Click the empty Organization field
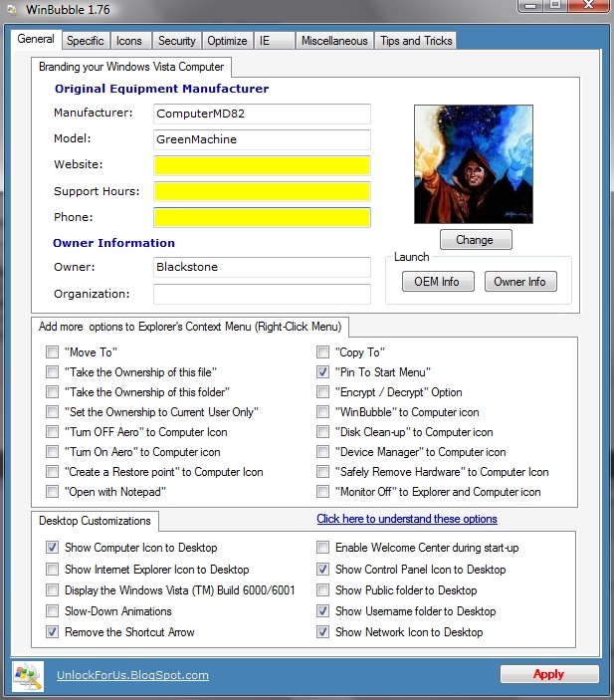 (262, 294)
